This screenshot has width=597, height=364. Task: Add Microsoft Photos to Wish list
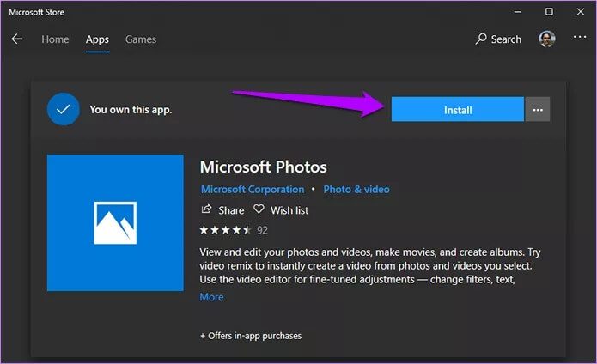(281, 210)
